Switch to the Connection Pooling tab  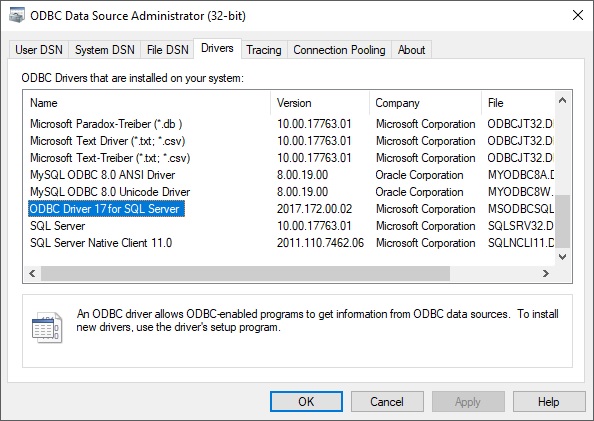coord(339,50)
